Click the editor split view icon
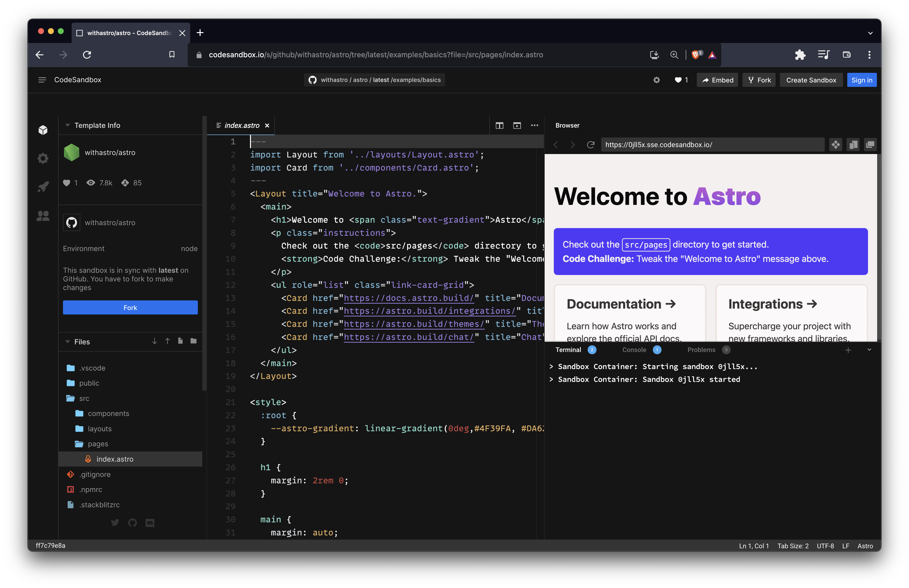Viewport: 909px width, 588px height. (x=499, y=126)
